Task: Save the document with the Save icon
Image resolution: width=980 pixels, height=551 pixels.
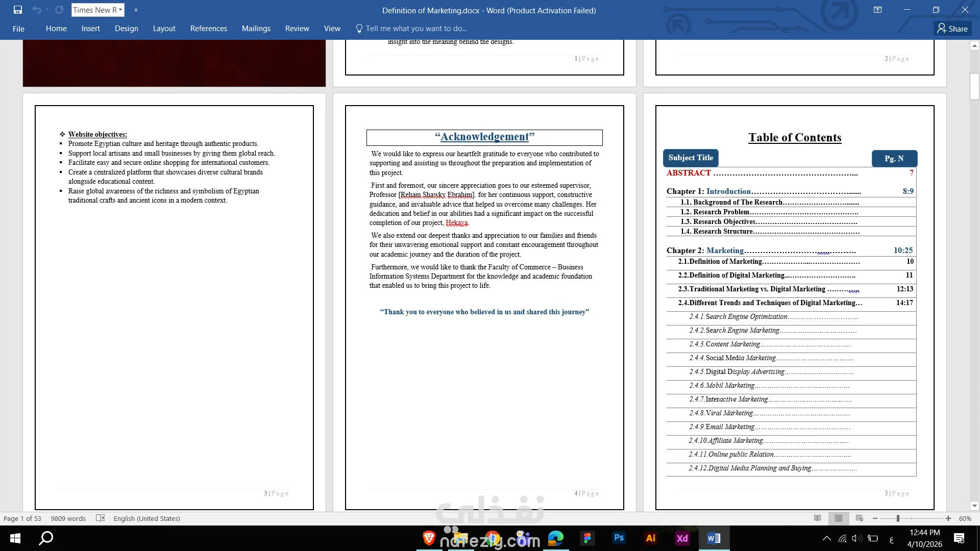Action: 18,10
